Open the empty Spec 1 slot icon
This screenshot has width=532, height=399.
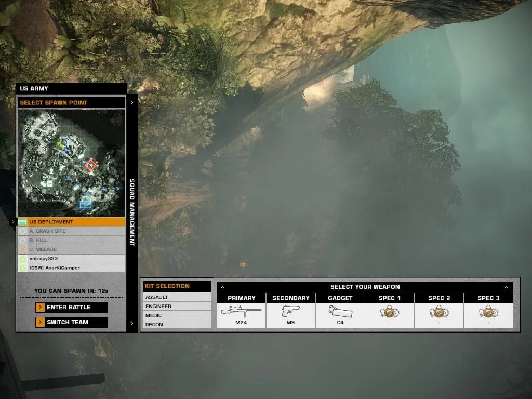tap(390, 312)
